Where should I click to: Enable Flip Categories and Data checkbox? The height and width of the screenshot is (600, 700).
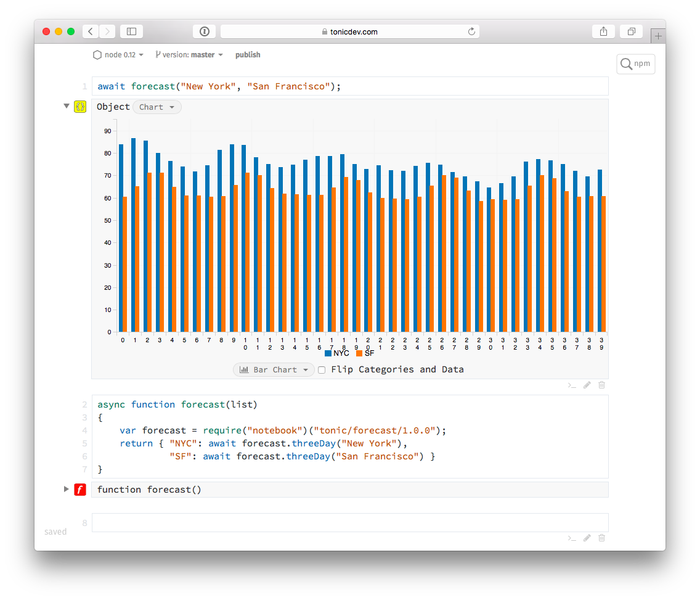[322, 370]
